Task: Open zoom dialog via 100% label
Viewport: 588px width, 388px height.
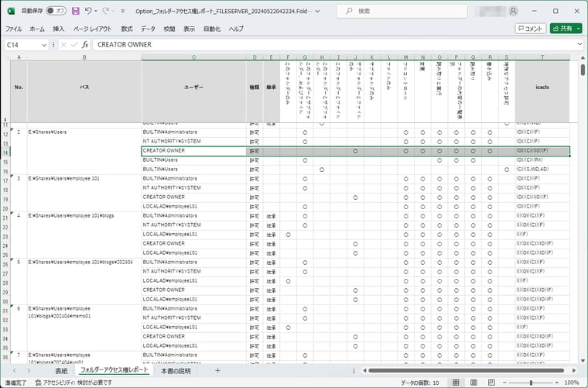Action: (x=572, y=383)
